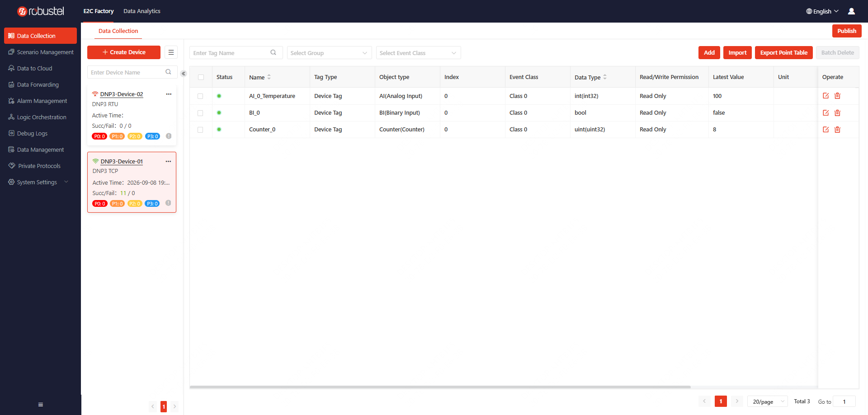Open the Select Group dropdown
The image size is (868, 415).
329,53
